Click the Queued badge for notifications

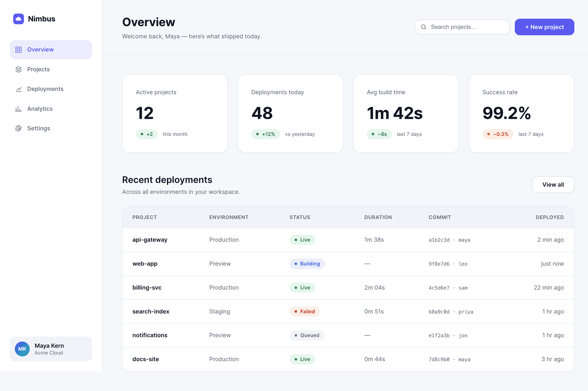click(307, 336)
